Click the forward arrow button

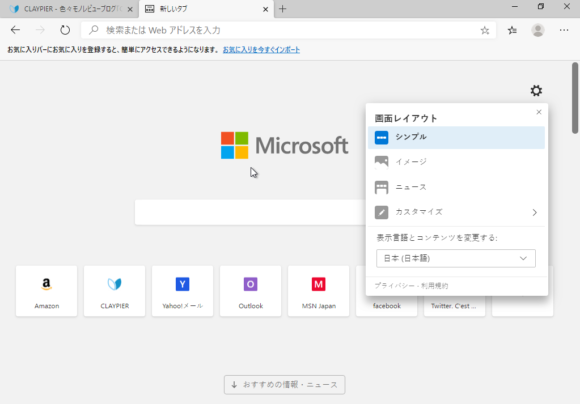40,30
